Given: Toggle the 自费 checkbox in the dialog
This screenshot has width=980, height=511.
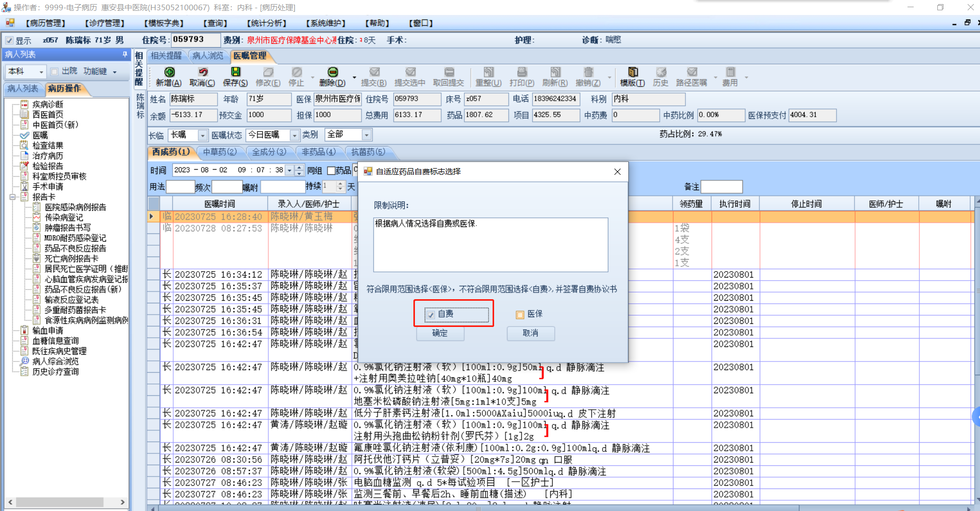Looking at the screenshot, I should click(431, 314).
